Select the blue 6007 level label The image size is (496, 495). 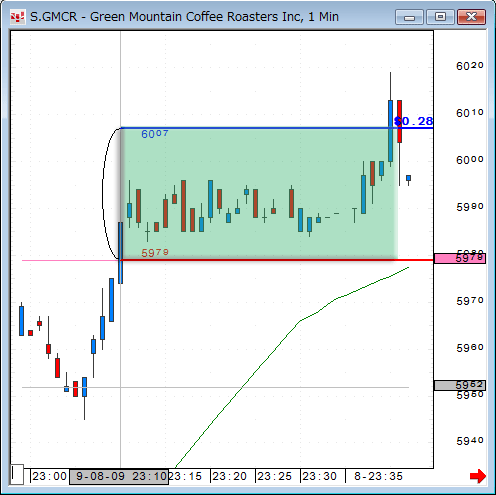(155, 134)
